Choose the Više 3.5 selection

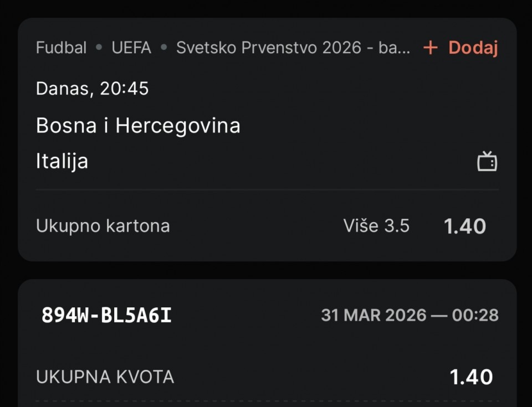pos(376,226)
